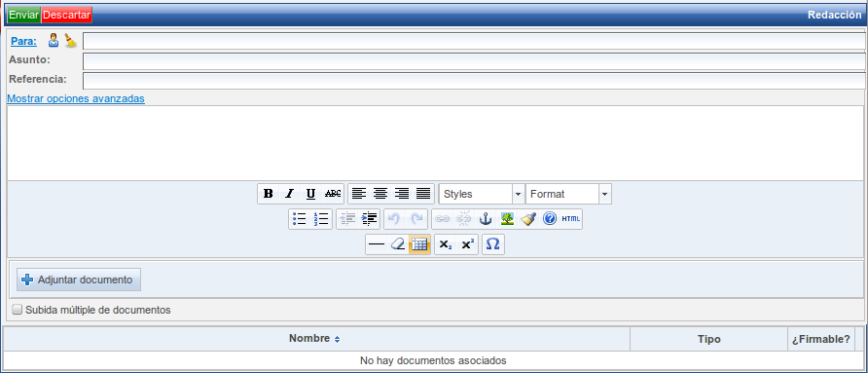Click the Descartar button
The image size is (868, 373).
66,15
